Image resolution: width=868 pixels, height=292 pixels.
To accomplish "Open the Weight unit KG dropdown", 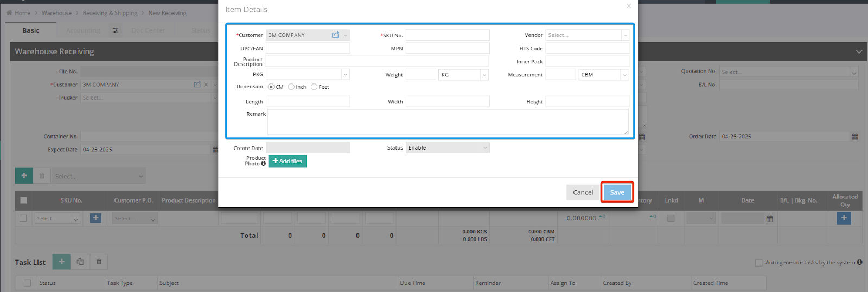I will pyautogui.click(x=463, y=75).
